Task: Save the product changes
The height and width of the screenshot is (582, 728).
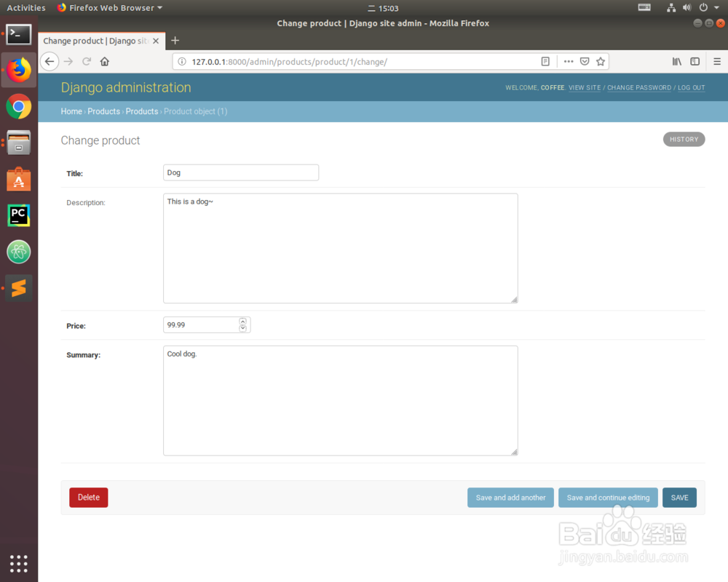Action: [680, 498]
